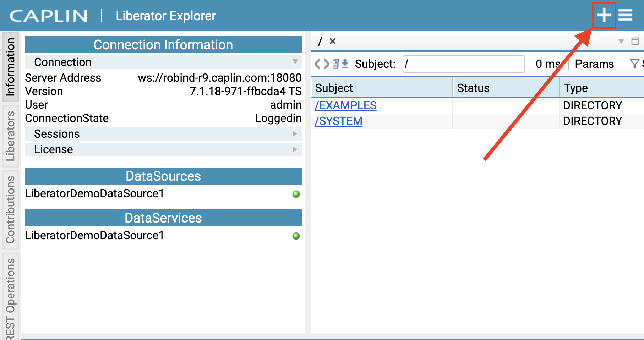
Task: Click DataSources green status indicator
Action: click(296, 194)
